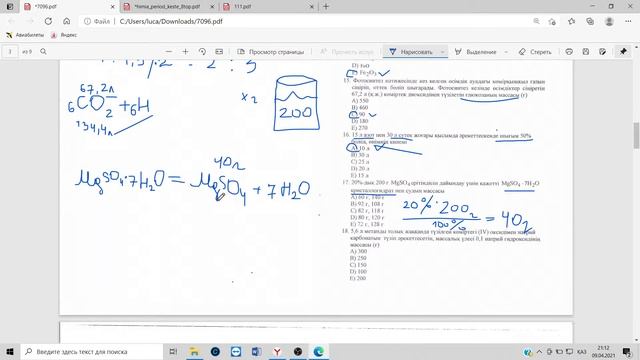Open the Collections icon

[x=590, y=21]
